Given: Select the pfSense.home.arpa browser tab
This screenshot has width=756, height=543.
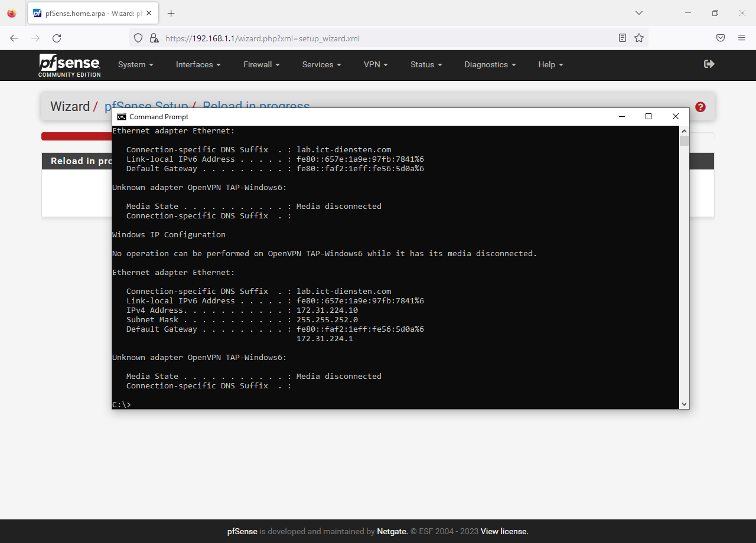Looking at the screenshot, I should point(93,13).
